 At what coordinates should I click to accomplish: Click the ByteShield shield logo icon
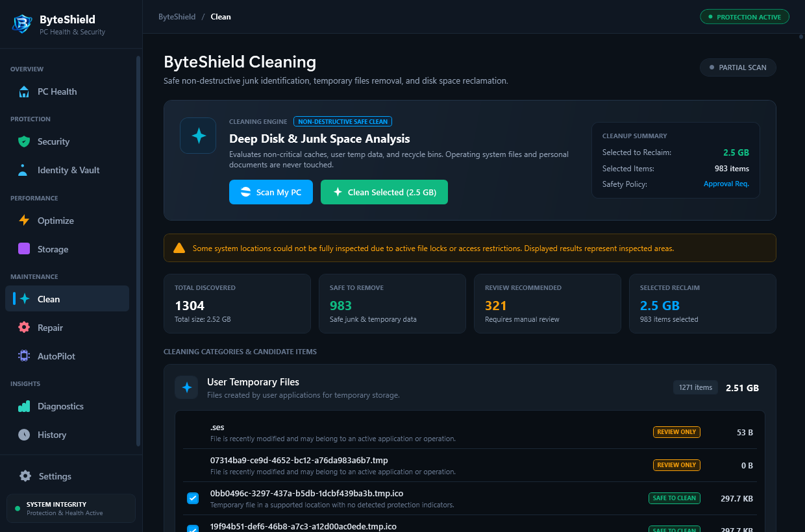tap(23, 23)
